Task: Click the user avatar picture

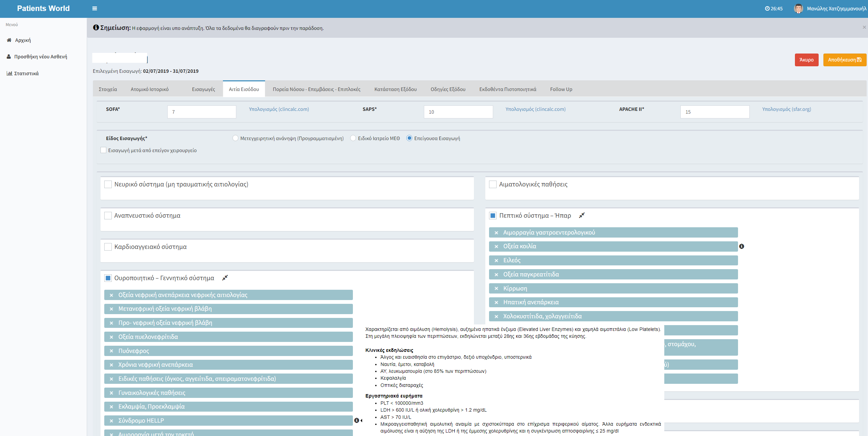Action: point(798,9)
